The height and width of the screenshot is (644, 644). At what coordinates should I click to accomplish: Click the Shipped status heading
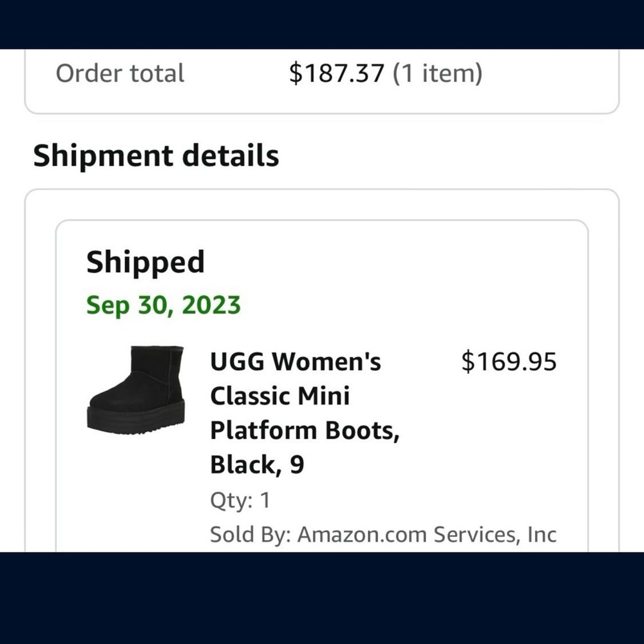click(145, 262)
